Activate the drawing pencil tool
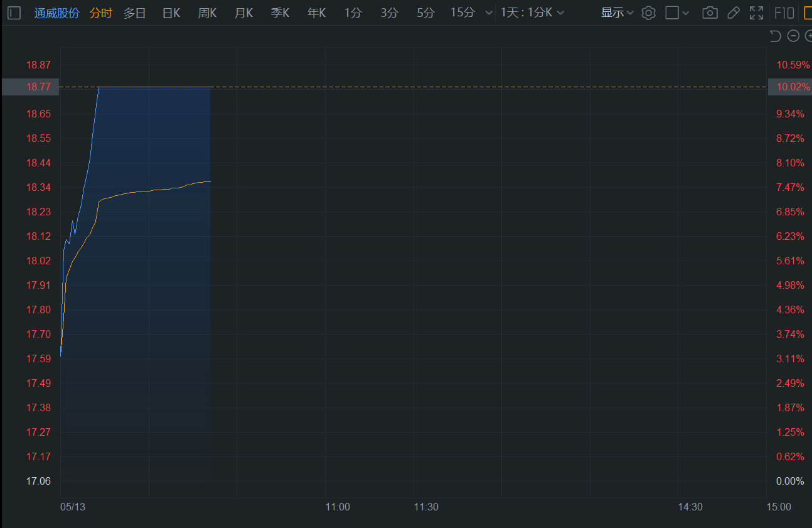 coord(733,13)
